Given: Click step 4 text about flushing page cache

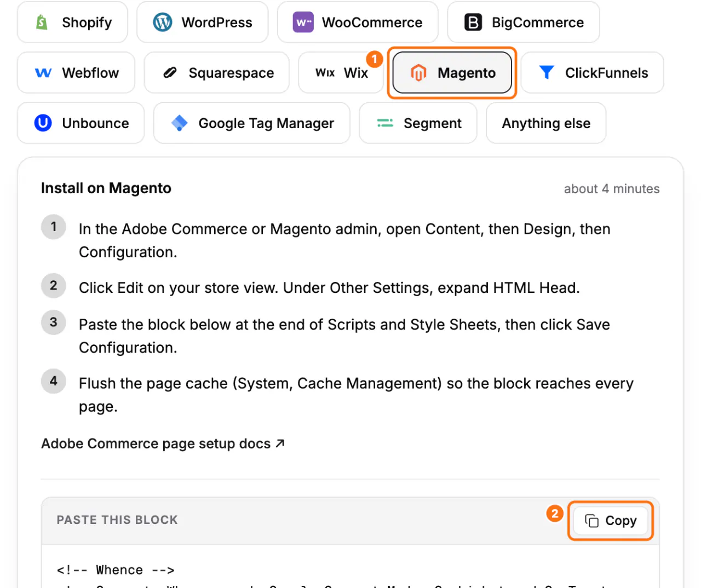Looking at the screenshot, I should pyautogui.click(x=356, y=395).
